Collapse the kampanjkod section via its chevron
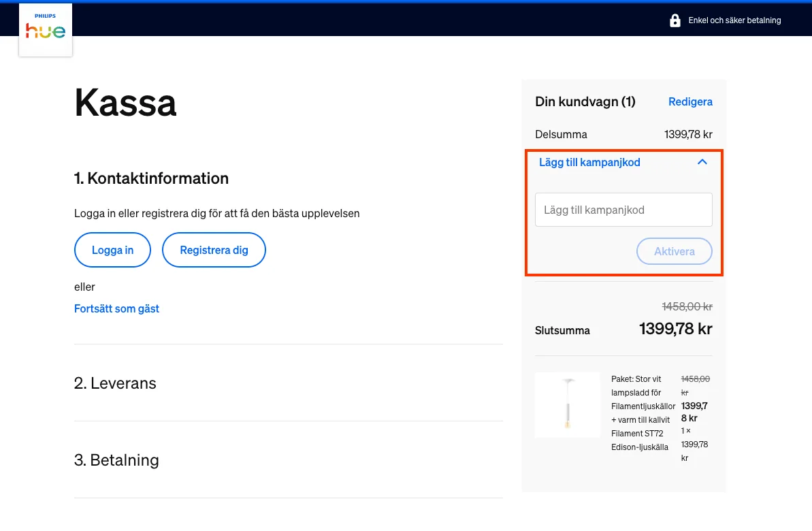 pyautogui.click(x=702, y=162)
